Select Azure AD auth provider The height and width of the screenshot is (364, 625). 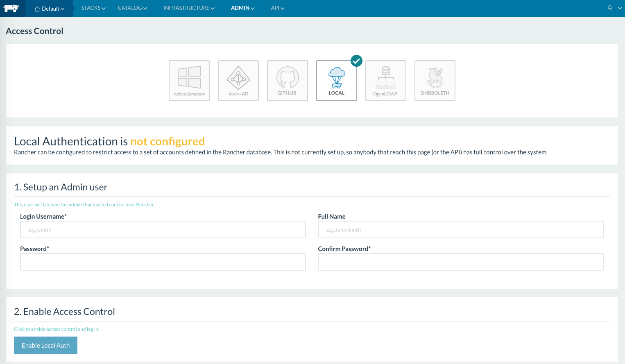pos(238,81)
